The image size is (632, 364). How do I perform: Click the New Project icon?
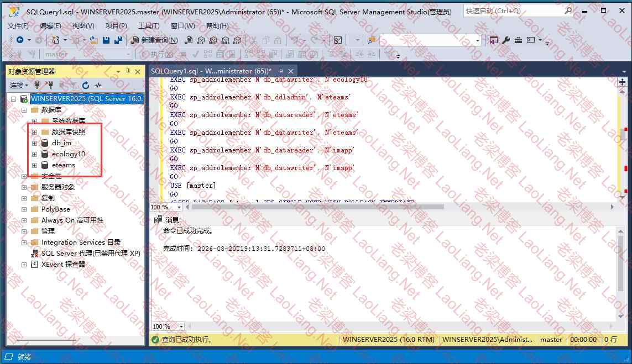pyautogui.click(x=55, y=40)
